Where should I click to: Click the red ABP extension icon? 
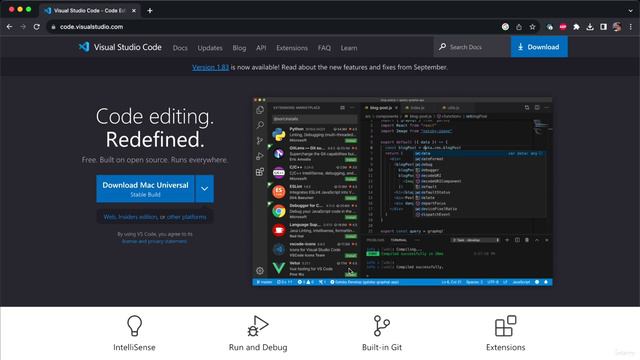coord(563,27)
